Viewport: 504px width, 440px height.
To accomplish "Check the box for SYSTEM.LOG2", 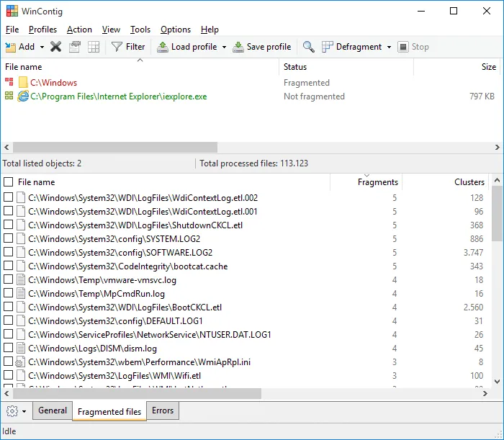I will pyautogui.click(x=8, y=239).
